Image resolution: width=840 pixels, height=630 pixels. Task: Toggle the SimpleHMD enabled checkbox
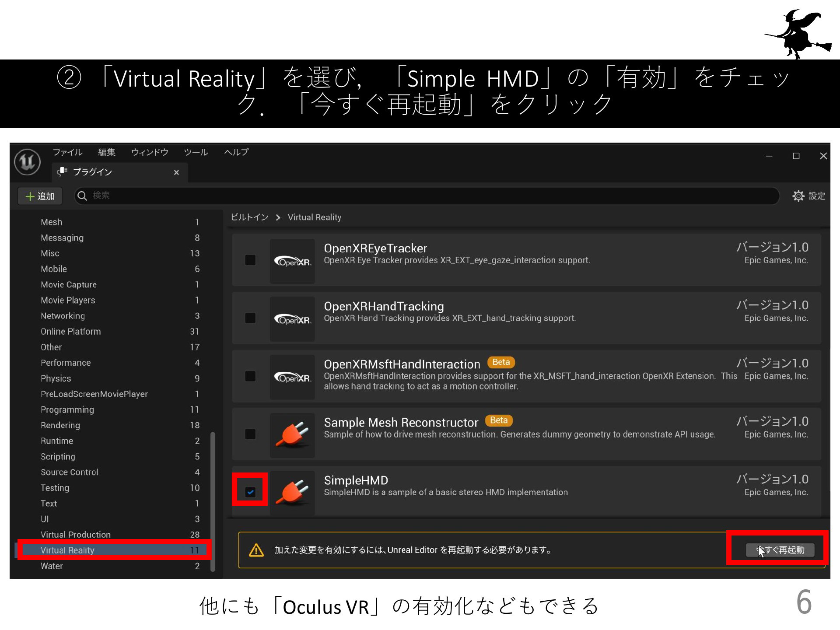click(x=250, y=492)
